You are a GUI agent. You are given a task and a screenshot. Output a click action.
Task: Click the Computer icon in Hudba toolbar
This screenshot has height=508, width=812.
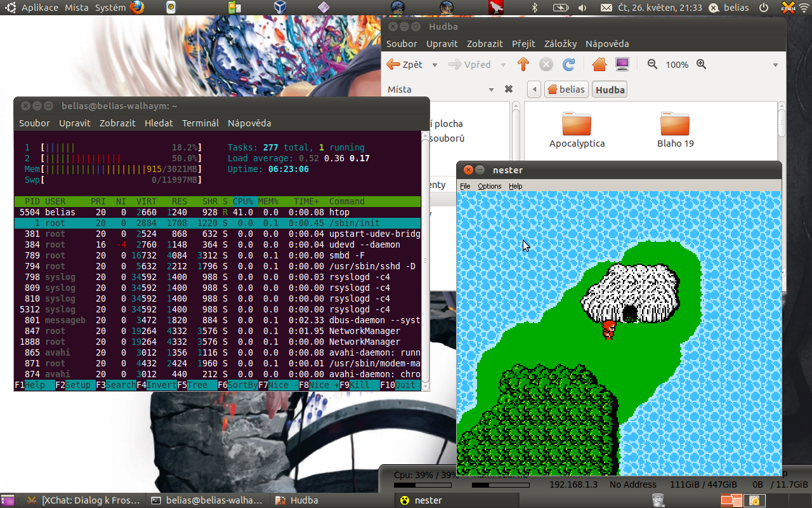(x=622, y=65)
